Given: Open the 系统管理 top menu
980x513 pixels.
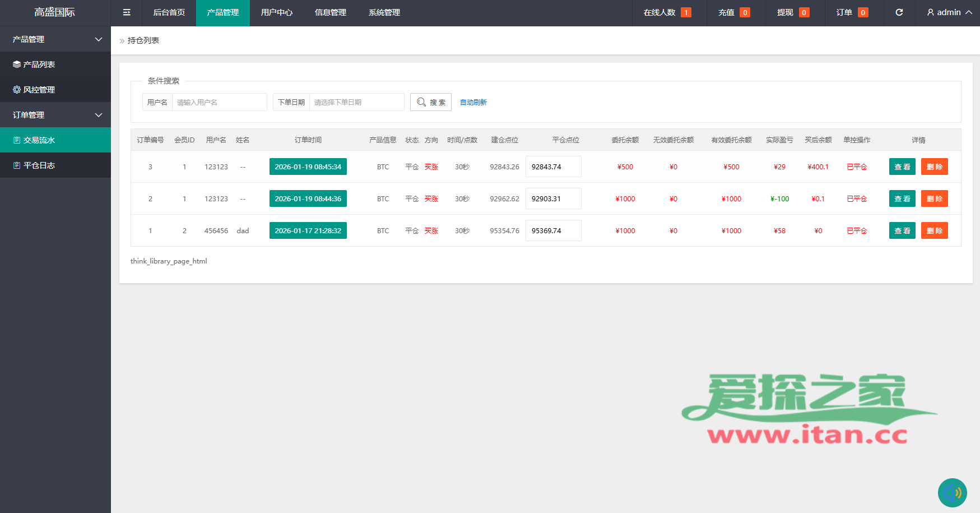Looking at the screenshot, I should coord(384,12).
